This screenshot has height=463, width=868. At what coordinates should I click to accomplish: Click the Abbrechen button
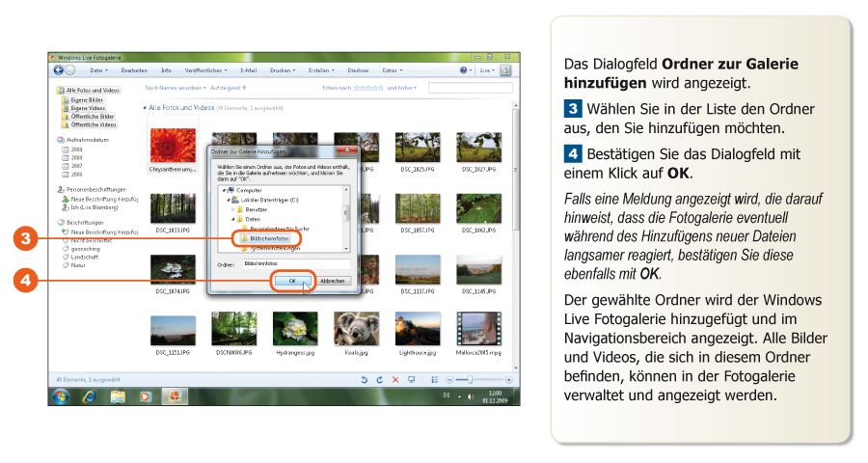click(x=333, y=281)
